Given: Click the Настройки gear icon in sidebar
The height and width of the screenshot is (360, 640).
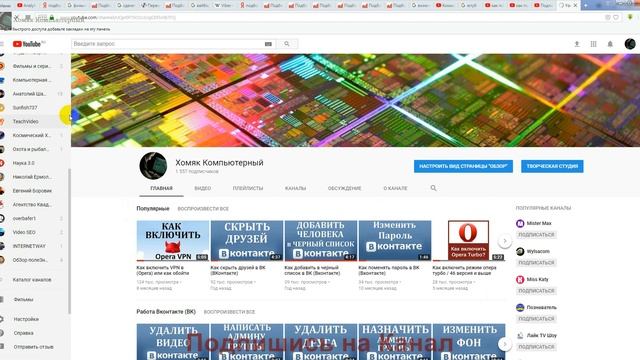Looking at the screenshot, I should (x=2, y=319).
